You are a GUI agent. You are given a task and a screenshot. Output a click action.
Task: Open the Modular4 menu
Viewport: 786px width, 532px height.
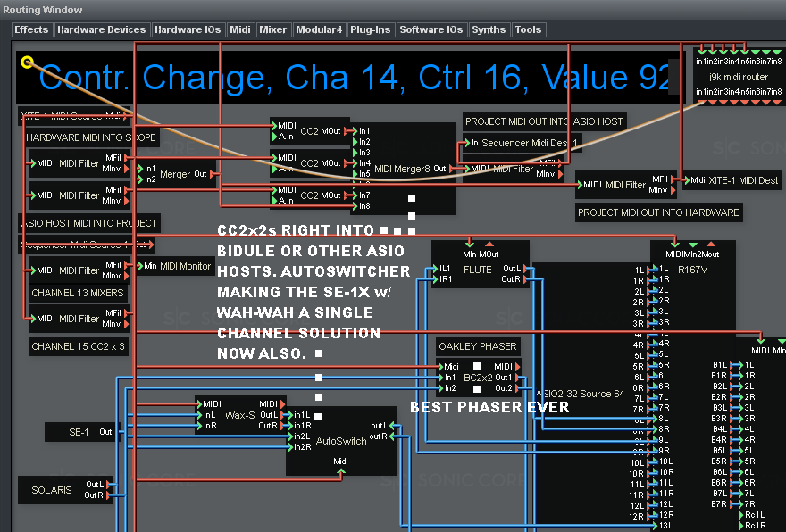coord(319,29)
